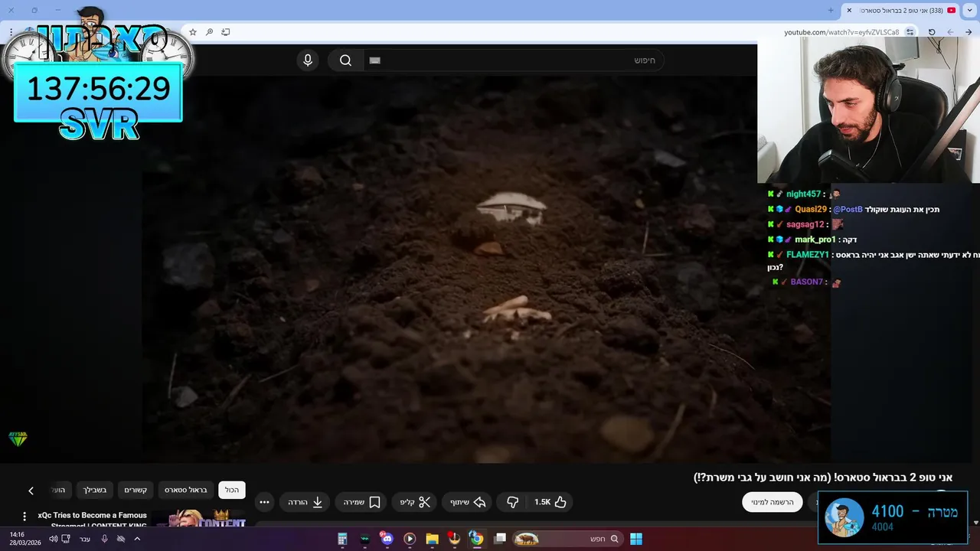Open site info icon beside the URL
This screenshot has height=551, width=980.
click(910, 32)
